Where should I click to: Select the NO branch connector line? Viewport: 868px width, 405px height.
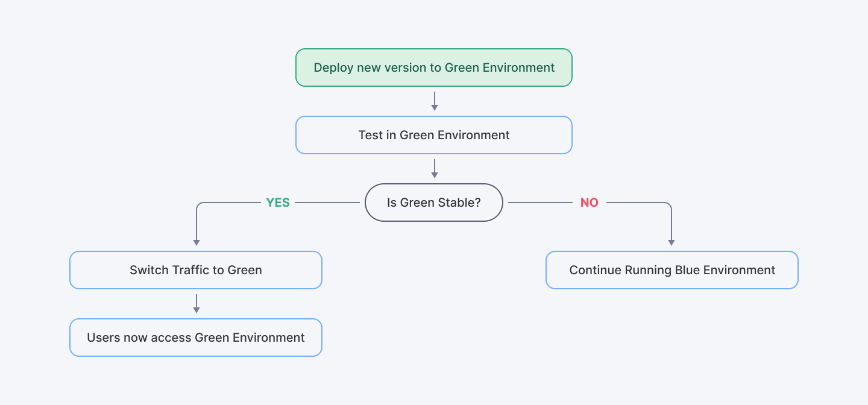(x=633, y=202)
